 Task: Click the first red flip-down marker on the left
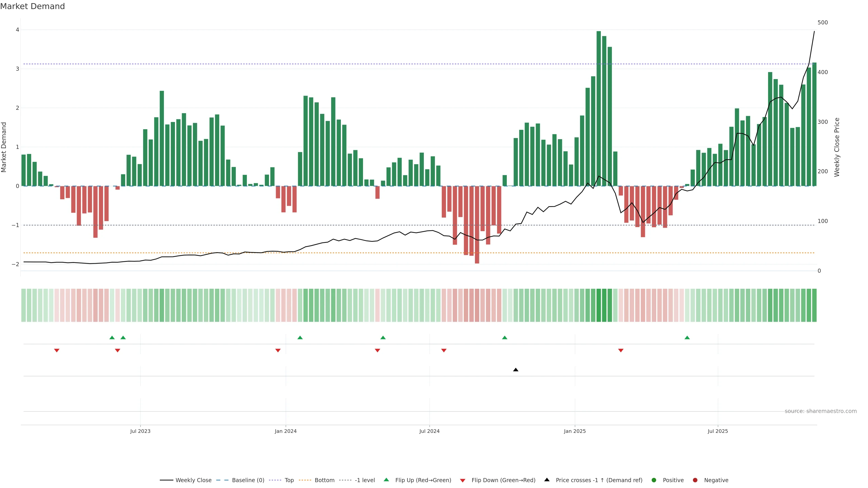click(57, 351)
